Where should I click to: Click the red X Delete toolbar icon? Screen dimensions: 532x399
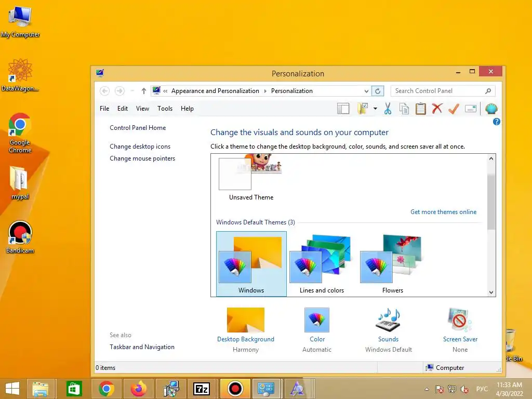pos(437,109)
